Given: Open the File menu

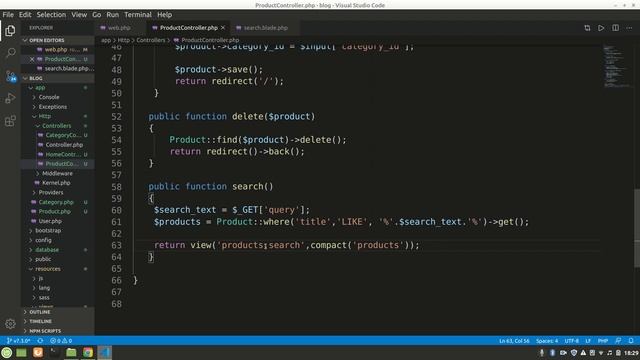Looking at the screenshot, I should tap(8, 15).
